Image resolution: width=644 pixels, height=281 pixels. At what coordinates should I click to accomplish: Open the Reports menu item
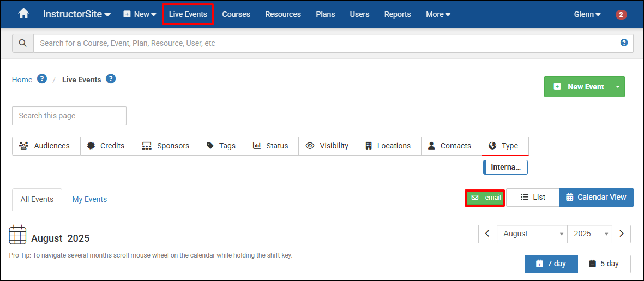pos(398,14)
